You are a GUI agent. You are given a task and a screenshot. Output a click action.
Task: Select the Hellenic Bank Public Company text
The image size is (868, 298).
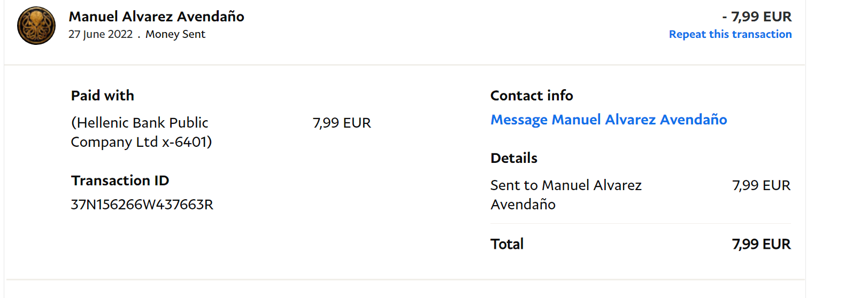pyautogui.click(x=141, y=132)
